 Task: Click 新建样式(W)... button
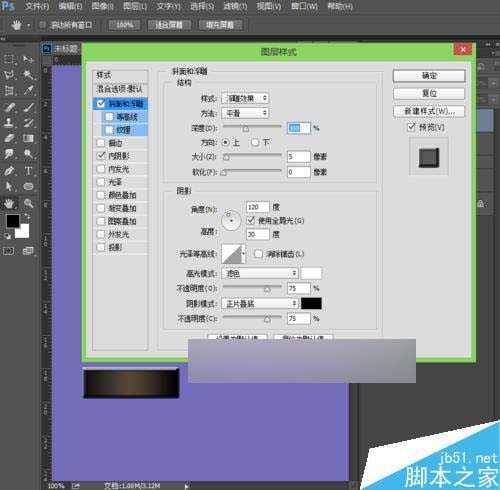click(429, 111)
